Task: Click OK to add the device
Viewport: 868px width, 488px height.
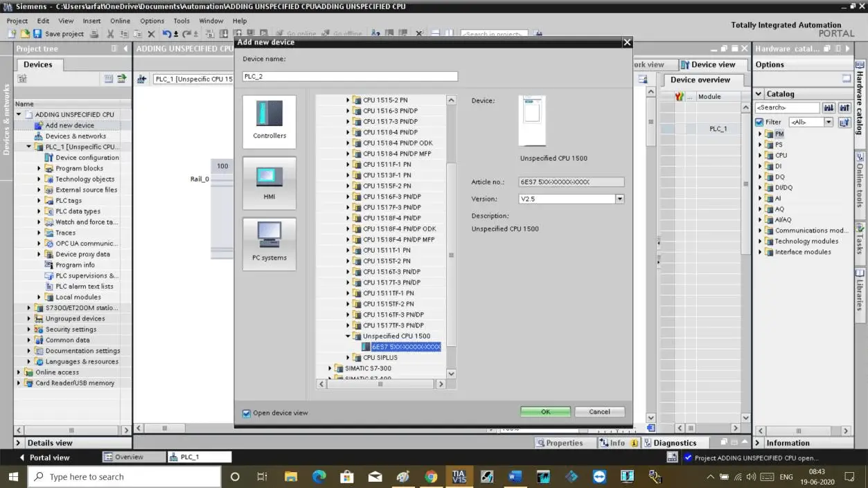Action: pos(545,411)
